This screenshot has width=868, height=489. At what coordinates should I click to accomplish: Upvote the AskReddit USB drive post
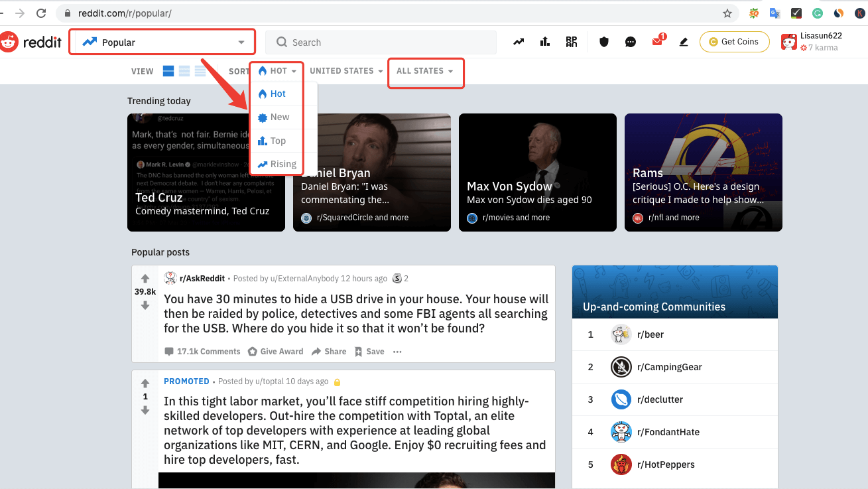[145, 279]
